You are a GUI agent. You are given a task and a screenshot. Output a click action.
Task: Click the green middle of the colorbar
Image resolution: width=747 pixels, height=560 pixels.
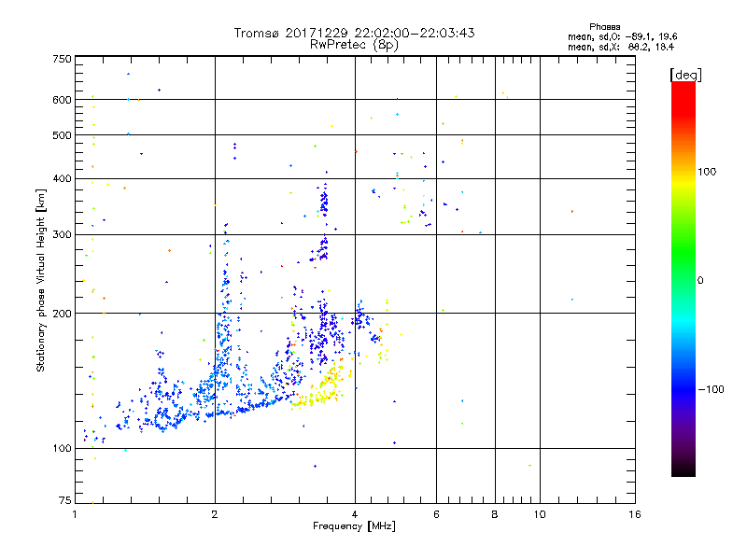point(684,267)
